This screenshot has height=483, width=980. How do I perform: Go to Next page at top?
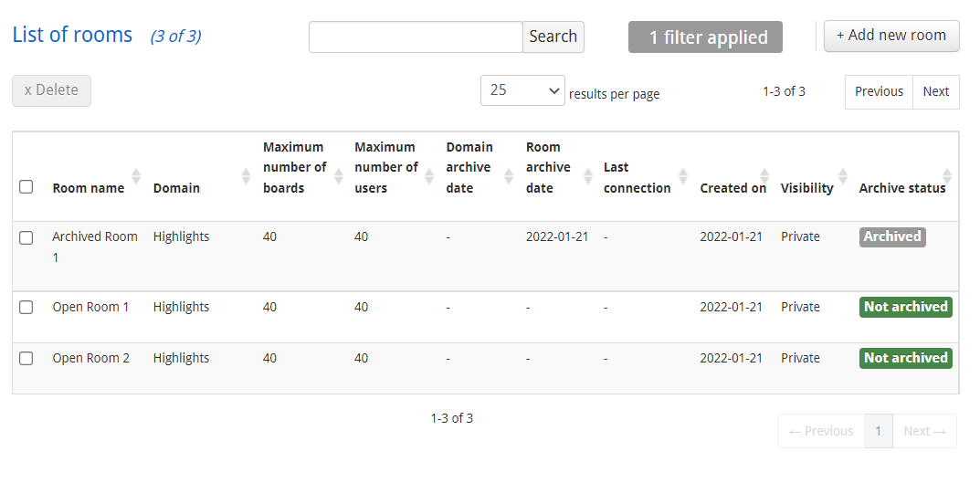coord(936,92)
